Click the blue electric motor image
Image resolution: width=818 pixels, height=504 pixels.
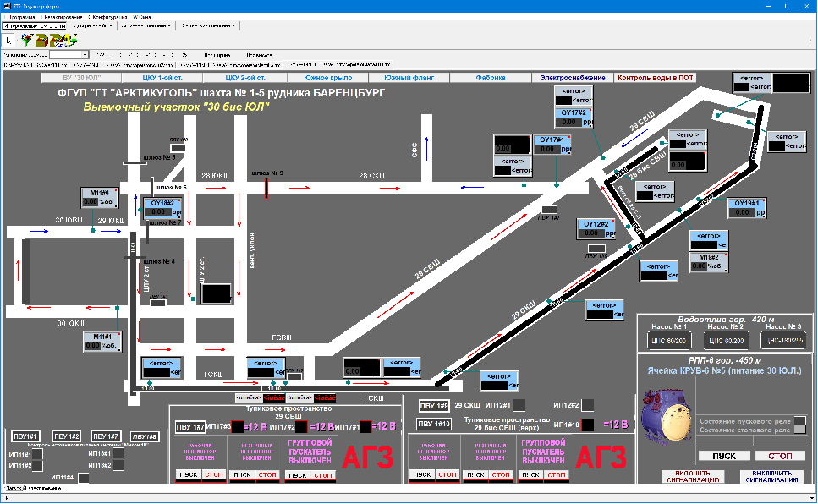pyautogui.click(x=667, y=416)
